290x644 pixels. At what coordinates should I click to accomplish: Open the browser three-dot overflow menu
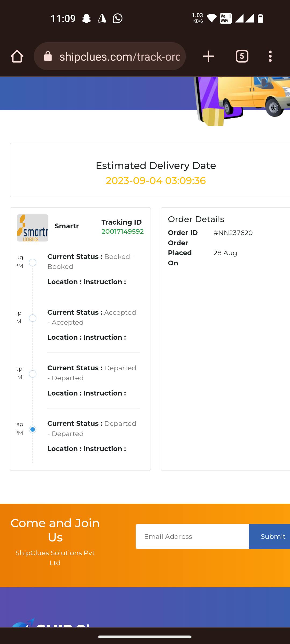pos(270,57)
